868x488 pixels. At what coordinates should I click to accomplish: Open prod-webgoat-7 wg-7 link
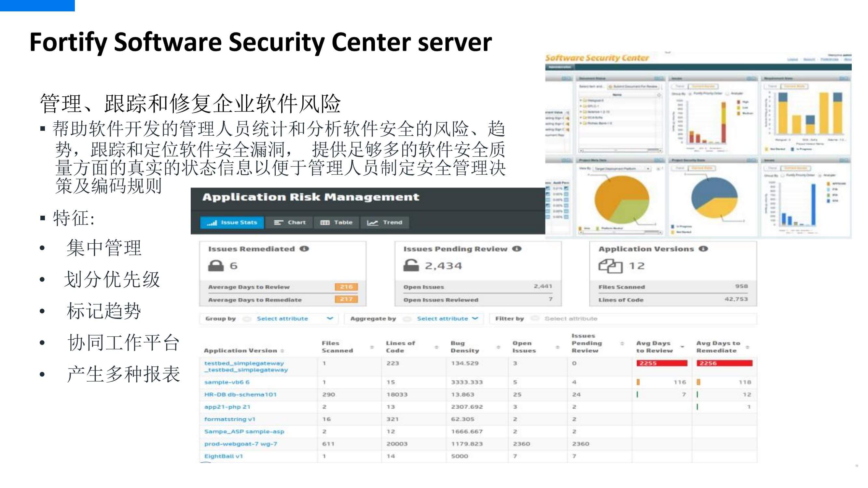[x=241, y=444]
